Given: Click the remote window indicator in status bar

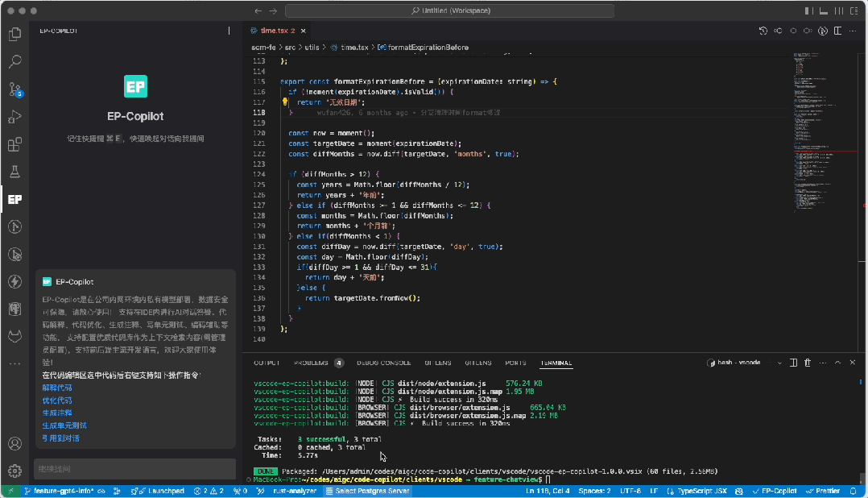Looking at the screenshot, I should (10, 492).
